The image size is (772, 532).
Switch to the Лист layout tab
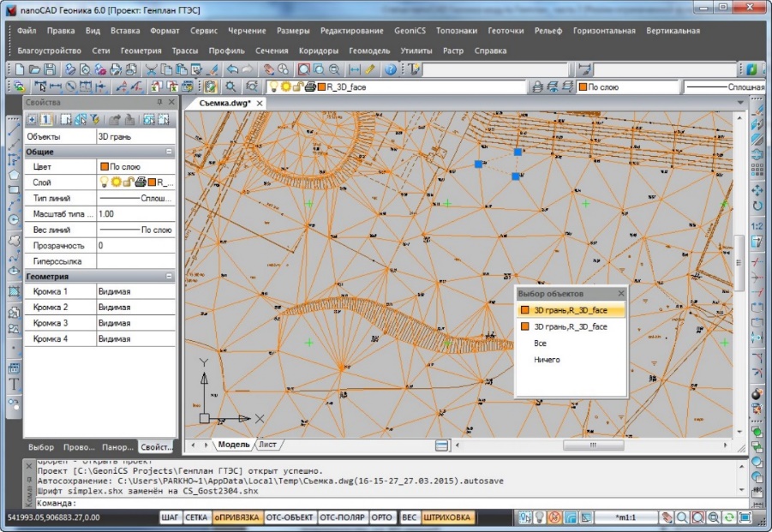[x=267, y=445]
